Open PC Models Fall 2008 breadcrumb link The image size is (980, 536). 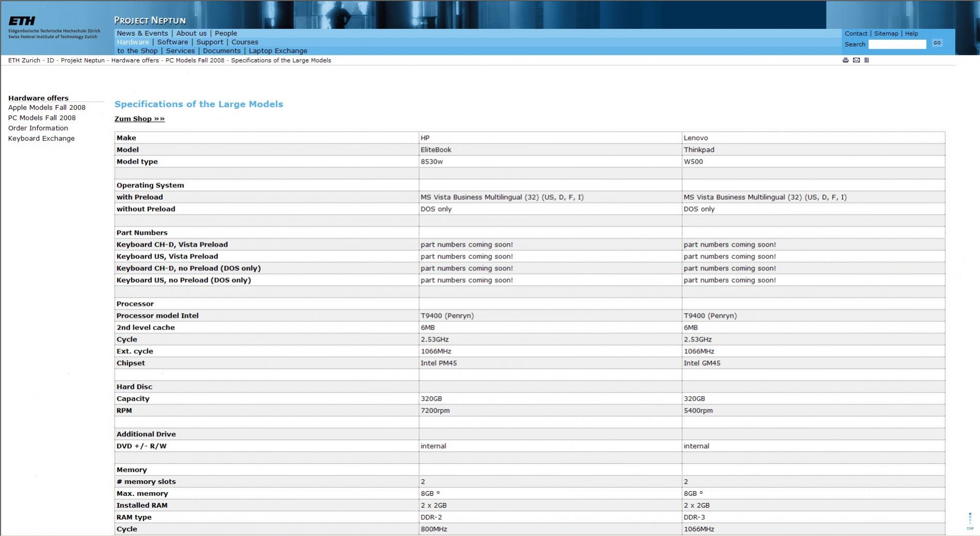(x=195, y=60)
